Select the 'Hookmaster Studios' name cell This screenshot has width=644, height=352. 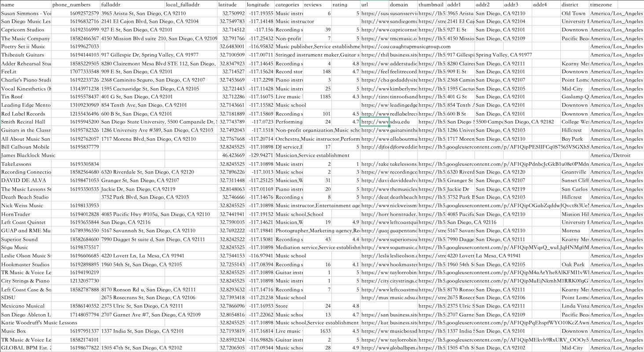click(x=26, y=264)
